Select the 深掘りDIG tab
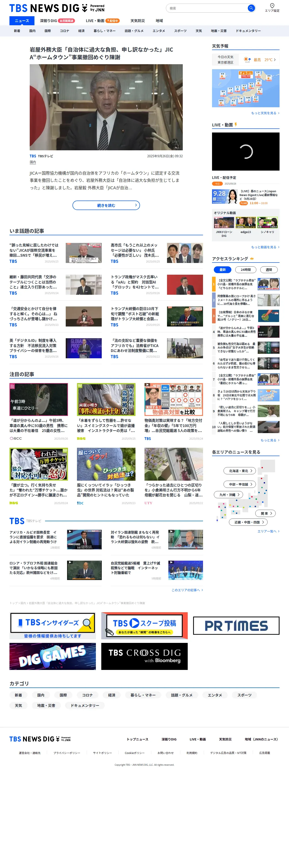The width and height of the screenshot is (289, 868). coord(57,21)
